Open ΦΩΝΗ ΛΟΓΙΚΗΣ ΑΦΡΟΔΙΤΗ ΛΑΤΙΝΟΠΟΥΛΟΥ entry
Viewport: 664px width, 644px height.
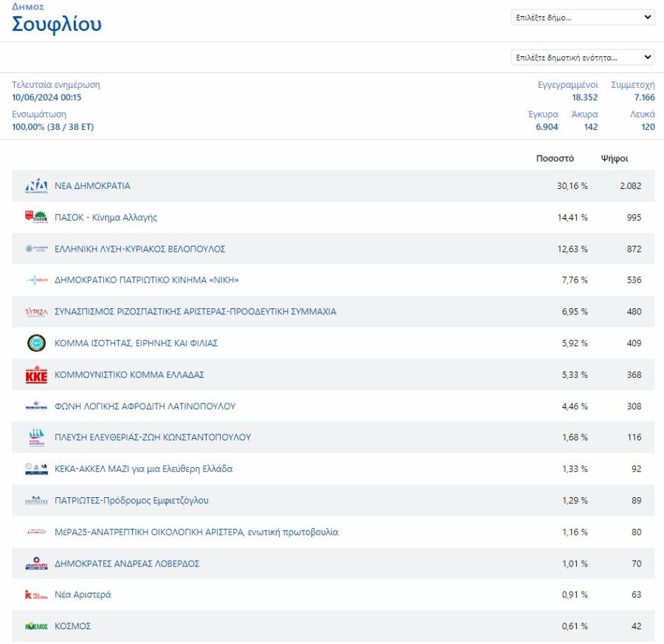pyautogui.click(x=145, y=406)
